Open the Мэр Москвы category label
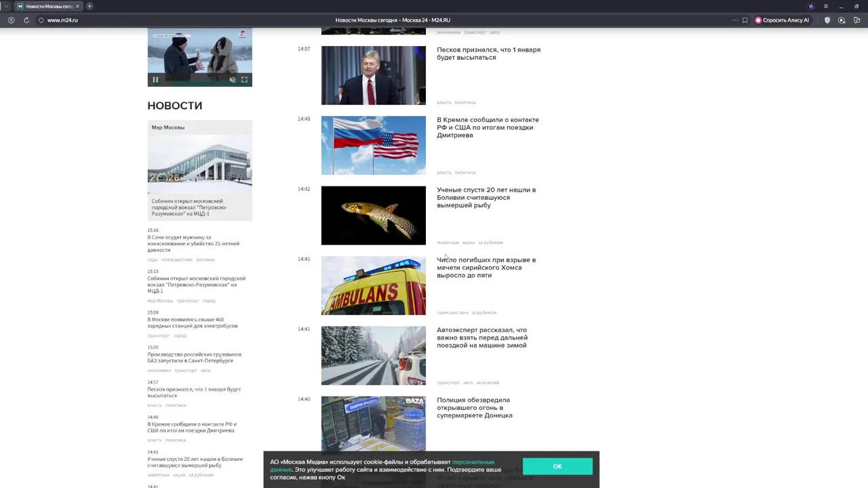This screenshot has width=868, height=488. click(168, 127)
